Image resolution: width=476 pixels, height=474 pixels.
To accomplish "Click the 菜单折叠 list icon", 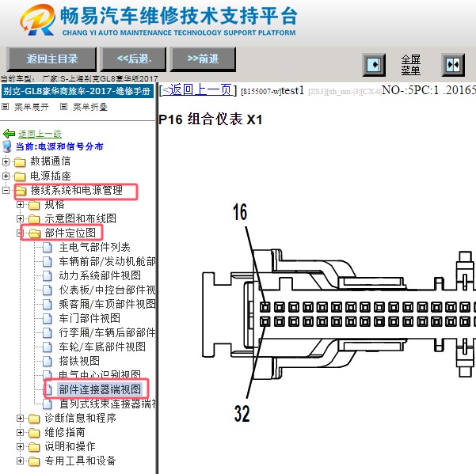I will click(63, 107).
